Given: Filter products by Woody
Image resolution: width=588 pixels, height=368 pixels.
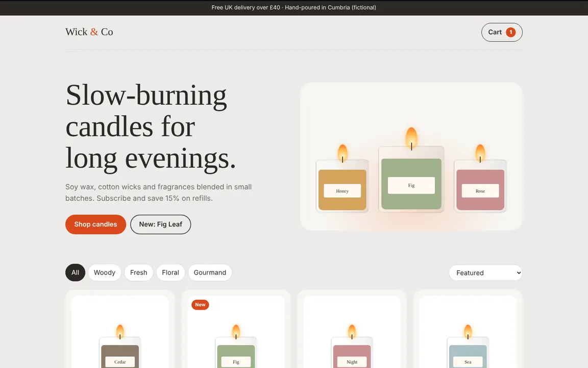Looking at the screenshot, I should click(105, 272).
